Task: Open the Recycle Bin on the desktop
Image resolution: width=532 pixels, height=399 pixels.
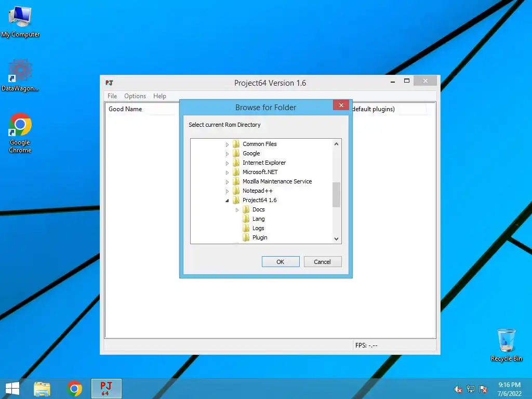Action: click(506, 345)
